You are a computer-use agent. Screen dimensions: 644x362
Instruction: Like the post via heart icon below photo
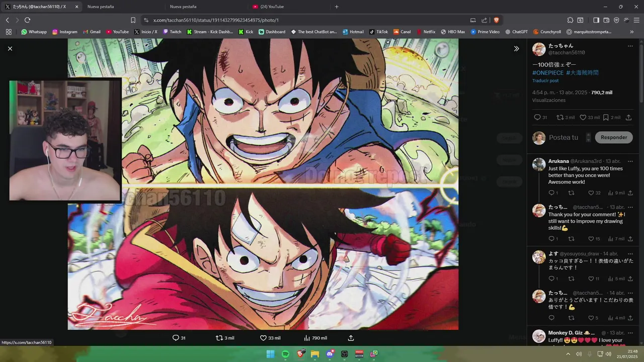point(263,338)
